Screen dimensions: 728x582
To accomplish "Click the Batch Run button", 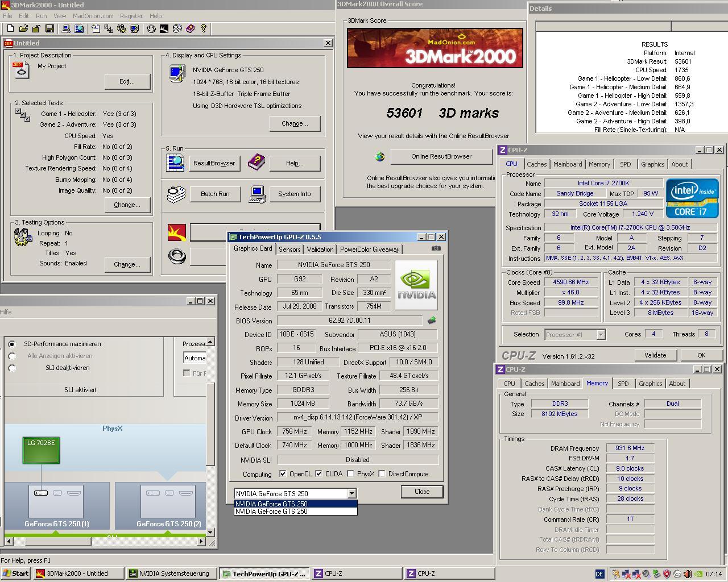I will 215,194.
